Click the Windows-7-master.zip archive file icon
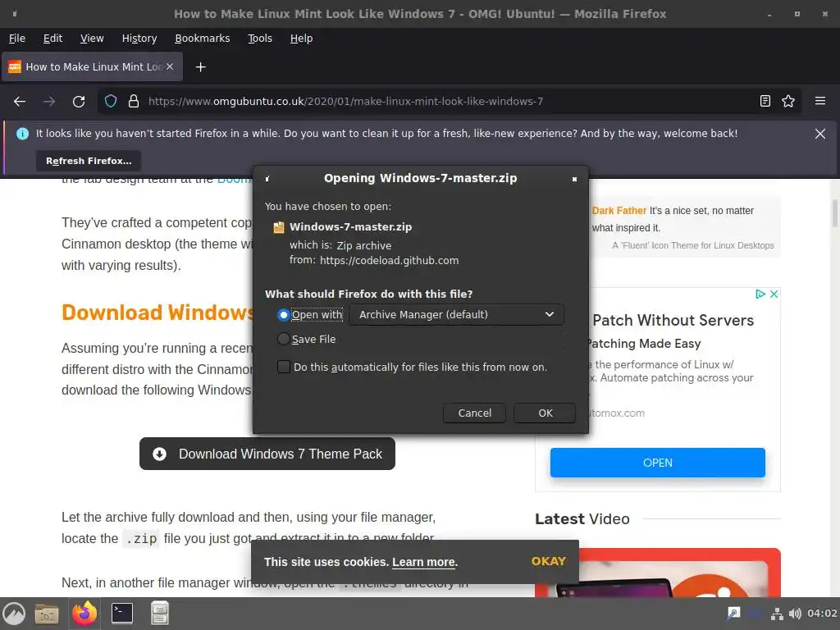The width and height of the screenshot is (840, 630). tap(279, 227)
